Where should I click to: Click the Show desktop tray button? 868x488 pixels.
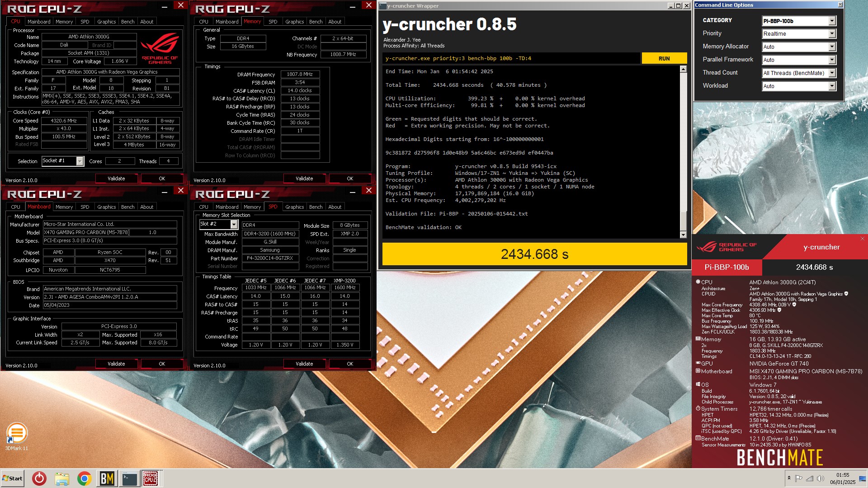point(863,479)
